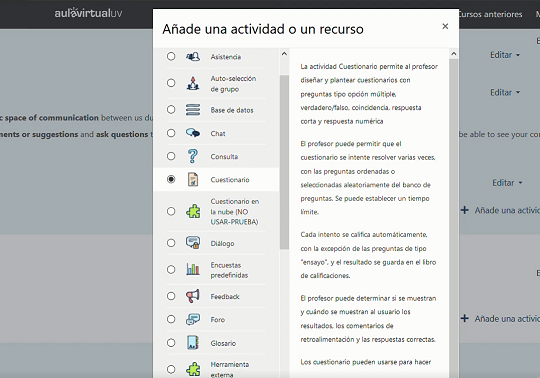Click the Glosario book icon

tap(193, 343)
